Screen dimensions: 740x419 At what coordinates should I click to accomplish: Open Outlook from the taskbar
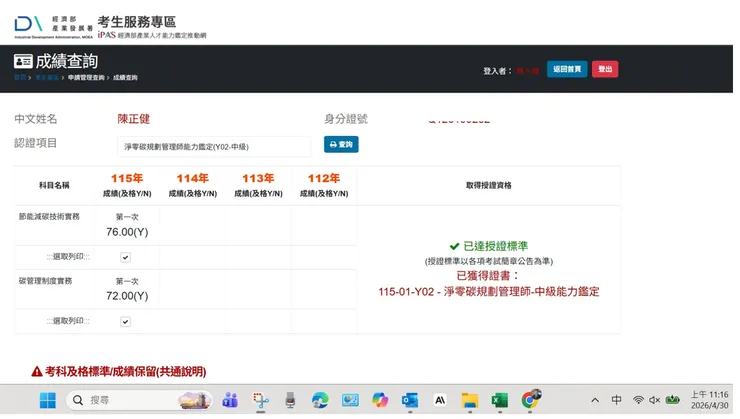click(410, 400)
